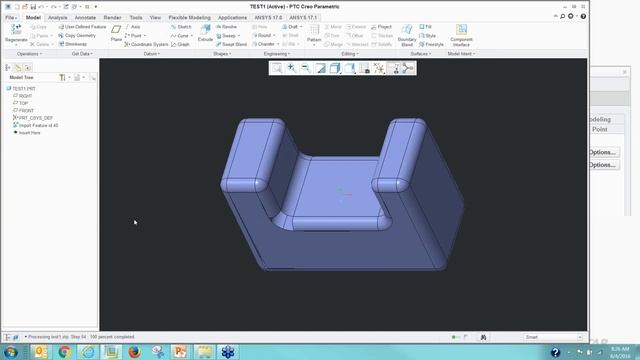The width and height of the screenshot is (640, 360).
Task: Select the Fill surface tool
Action: click(x=425, y=27)
